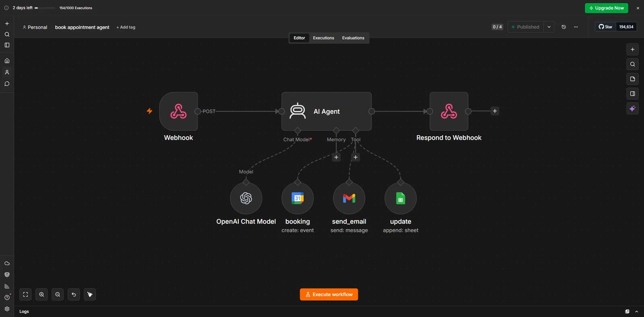Open the add node panel plus button

coord(632,49)
